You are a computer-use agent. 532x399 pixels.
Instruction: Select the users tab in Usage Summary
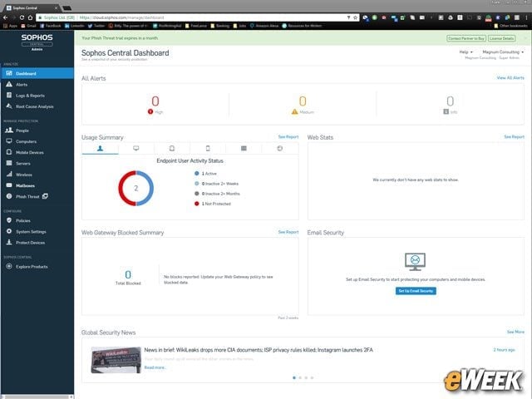(100, 148)
